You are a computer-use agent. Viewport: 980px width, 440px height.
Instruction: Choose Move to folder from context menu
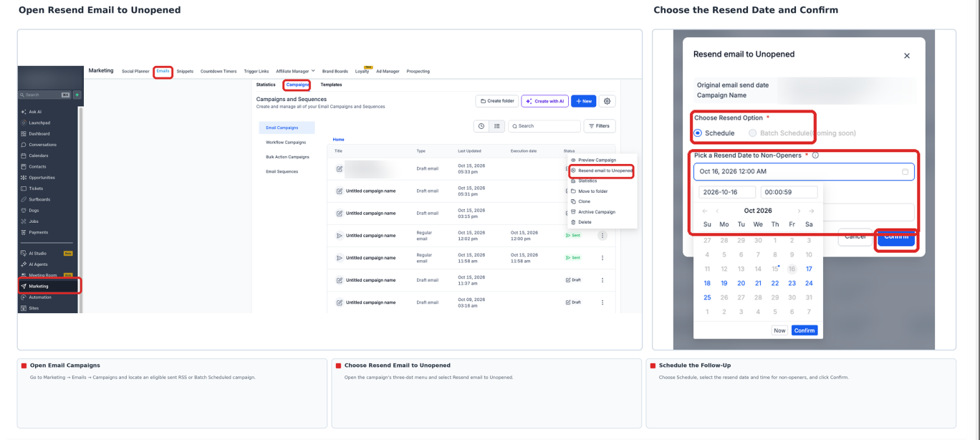pos(589,191)
